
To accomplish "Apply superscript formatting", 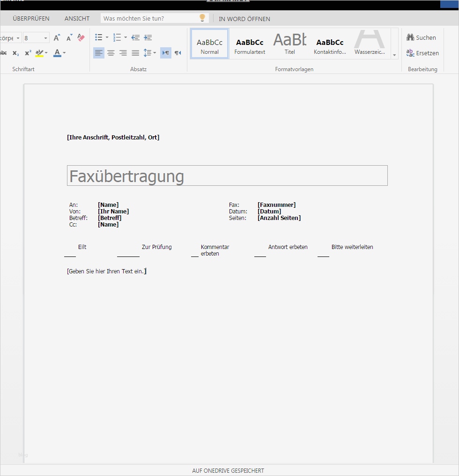I will [28, 53].
